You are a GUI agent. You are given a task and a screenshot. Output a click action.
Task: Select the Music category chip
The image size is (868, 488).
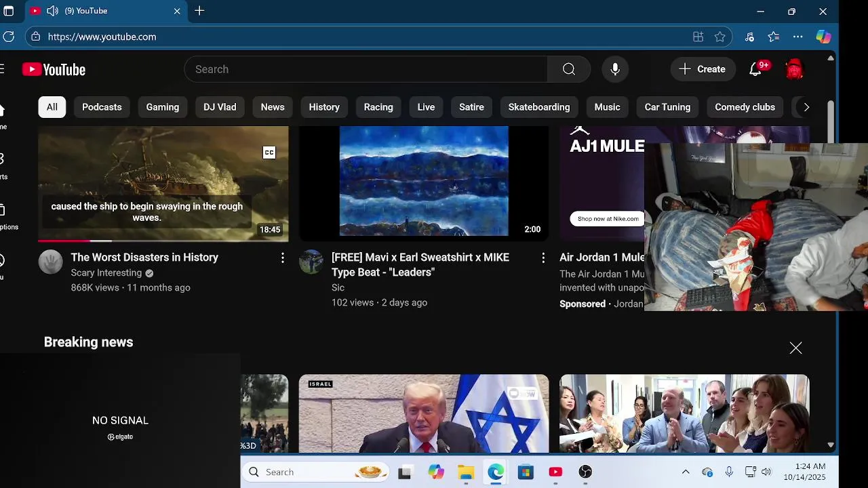(x=608, y=107)
